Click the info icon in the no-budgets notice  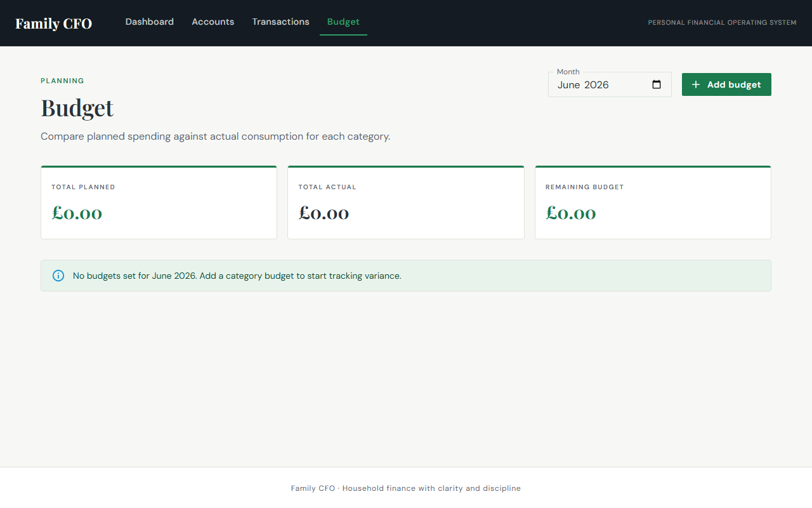pyautogui.click(x=58, y=276)
